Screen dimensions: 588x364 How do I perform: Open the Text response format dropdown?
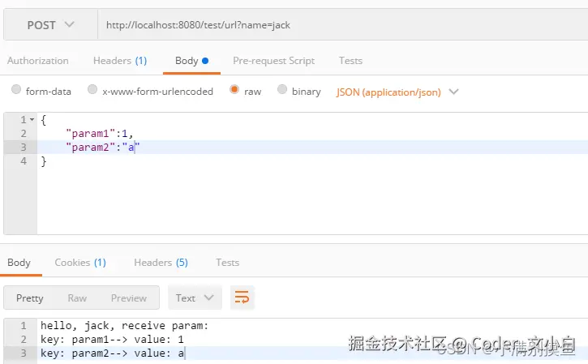[195, 298]
